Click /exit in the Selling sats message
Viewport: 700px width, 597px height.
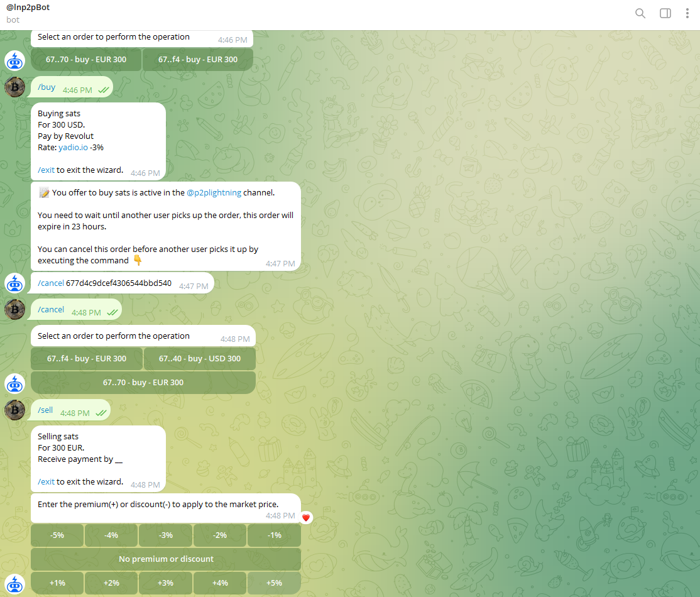[46, 482]
